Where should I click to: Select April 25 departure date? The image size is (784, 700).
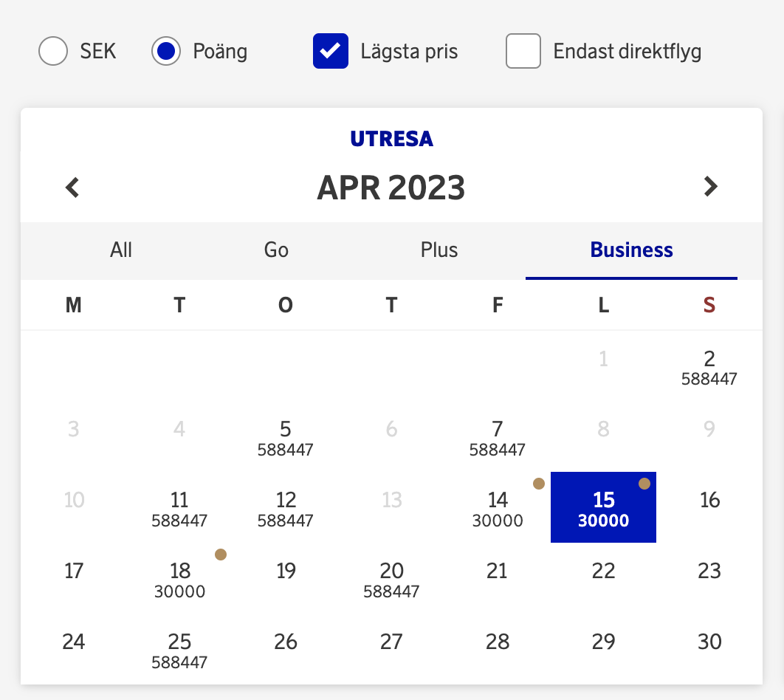pyautogui.click(x=179, y=649)
